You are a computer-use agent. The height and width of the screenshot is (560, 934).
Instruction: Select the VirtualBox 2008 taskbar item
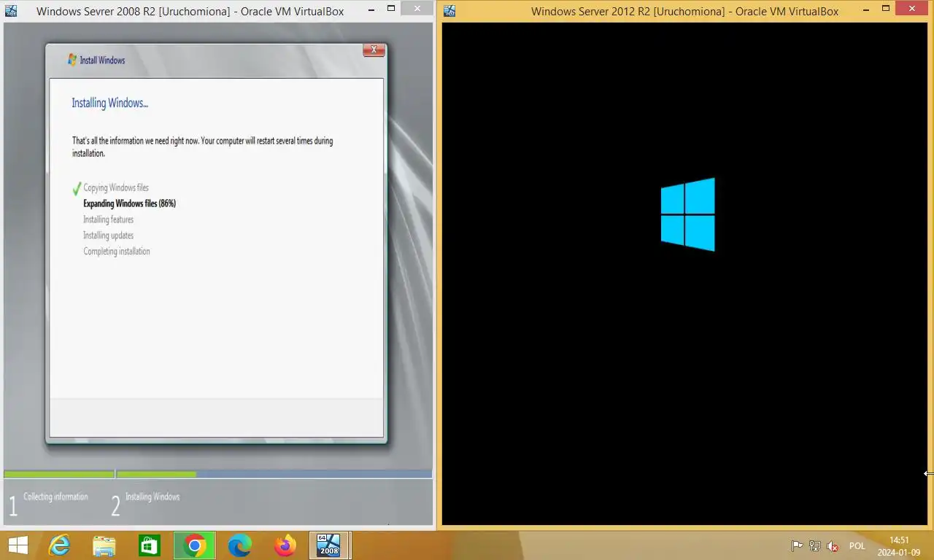tap(330, 545)
